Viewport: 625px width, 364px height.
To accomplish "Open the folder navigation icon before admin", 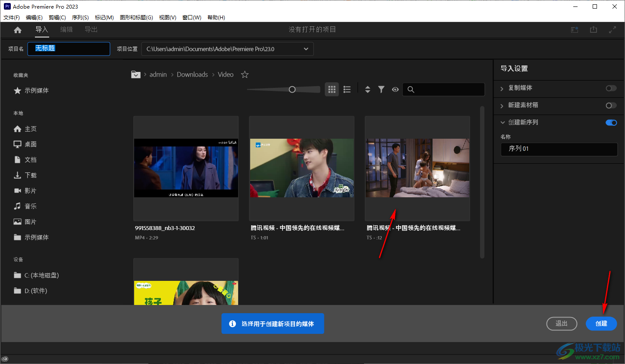I will (136, 75).
